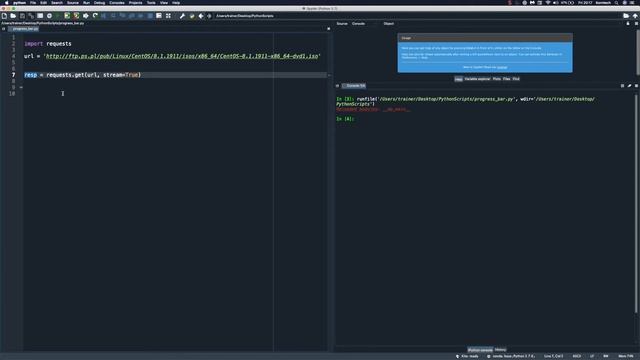Click memory usage status entry
Screen dimensions: 640x360
(x=626, y=356)
